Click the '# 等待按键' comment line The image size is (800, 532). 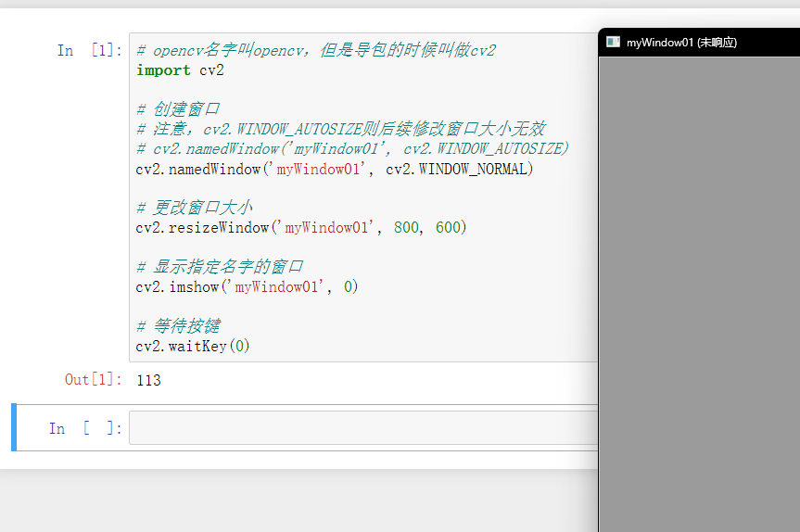178,326
